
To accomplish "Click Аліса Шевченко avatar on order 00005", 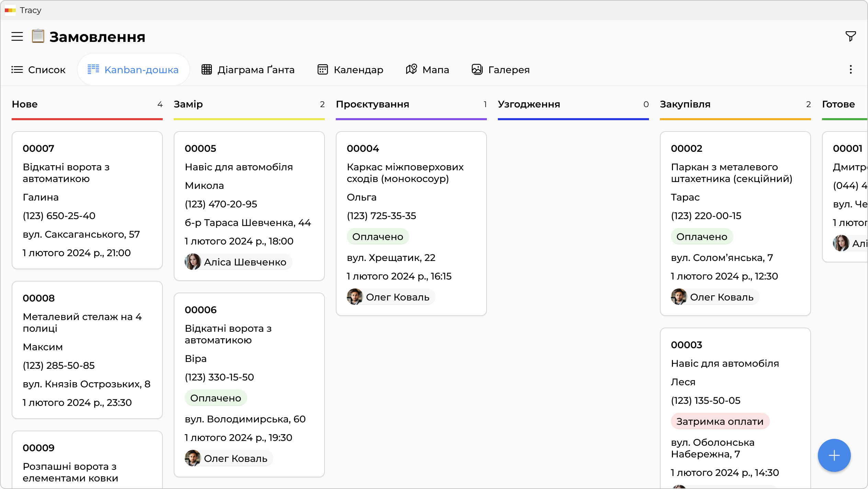I will [193, 262].
